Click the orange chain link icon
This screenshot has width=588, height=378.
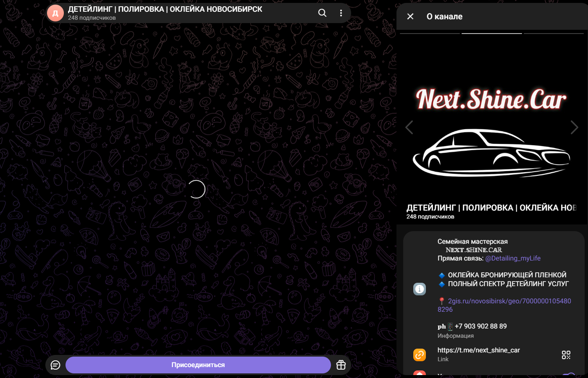click(420, 355)
